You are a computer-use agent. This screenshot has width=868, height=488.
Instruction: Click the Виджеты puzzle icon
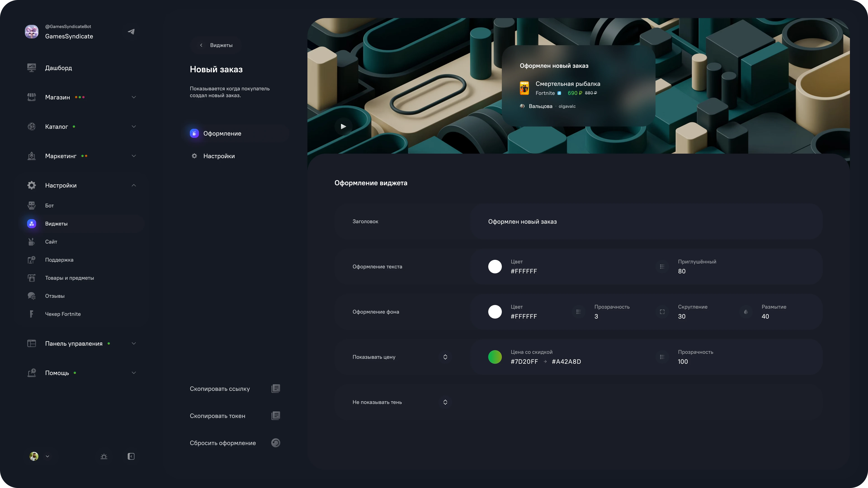[31, 223]
